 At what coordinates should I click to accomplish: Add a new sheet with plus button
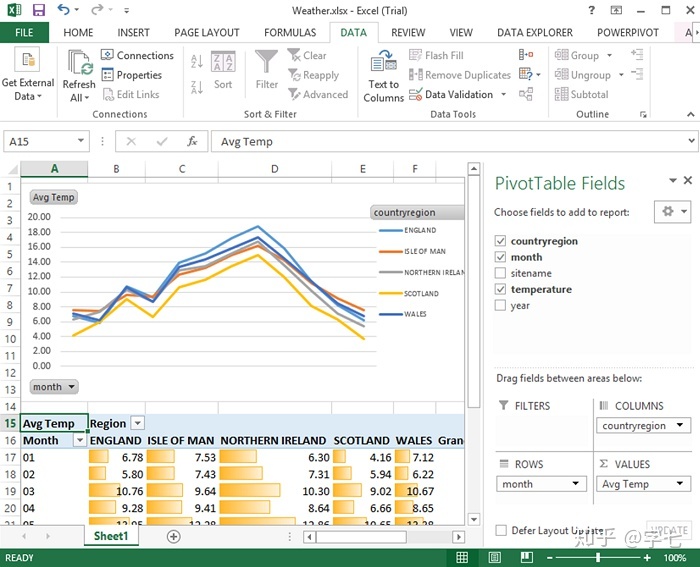pos(174,536)
